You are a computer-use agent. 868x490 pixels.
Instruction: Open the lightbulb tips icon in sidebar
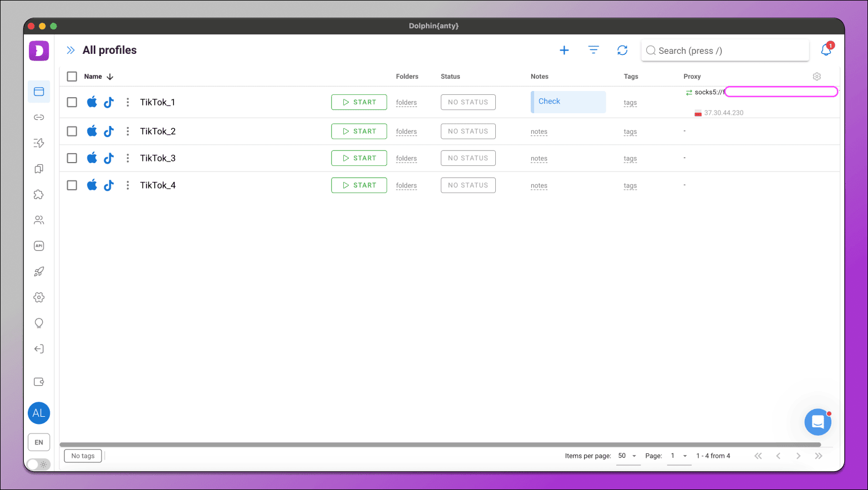click(39, 323)
